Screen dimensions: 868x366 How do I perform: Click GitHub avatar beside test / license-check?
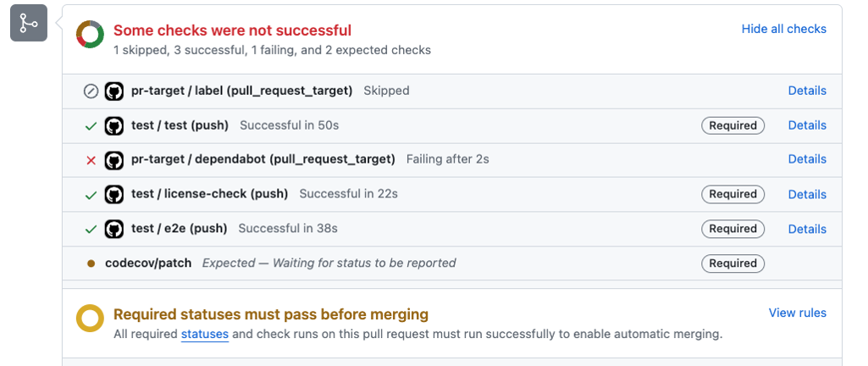point(114,194)
